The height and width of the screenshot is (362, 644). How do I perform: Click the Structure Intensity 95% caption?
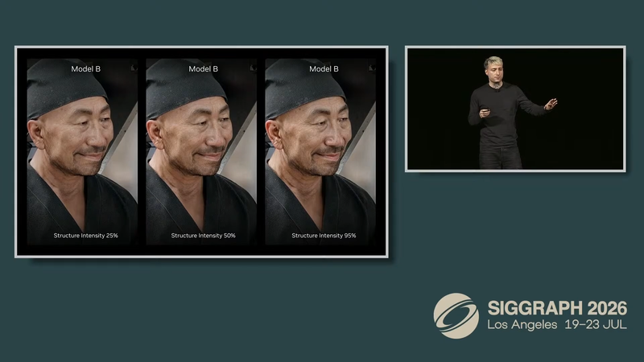[x=324, y=236]
